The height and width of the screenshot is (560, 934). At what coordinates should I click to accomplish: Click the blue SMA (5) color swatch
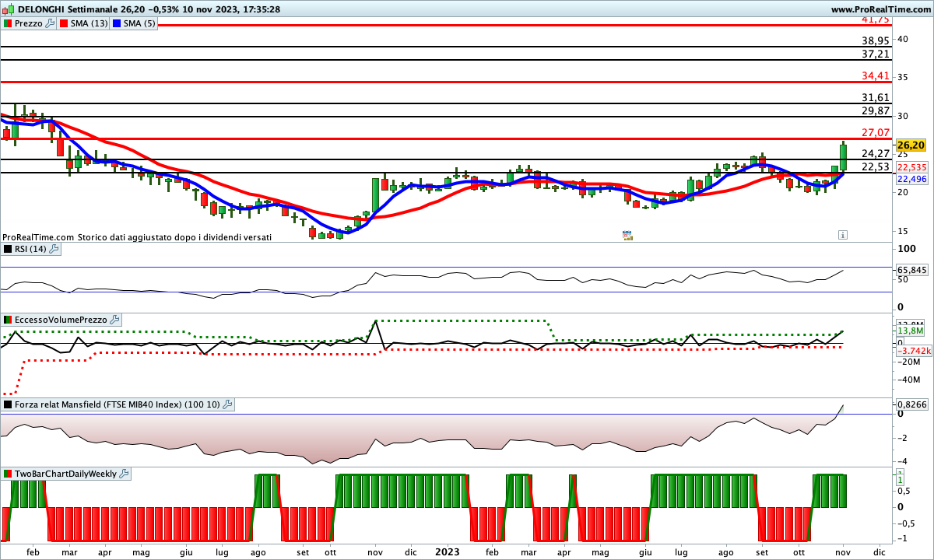pos(118,23)
